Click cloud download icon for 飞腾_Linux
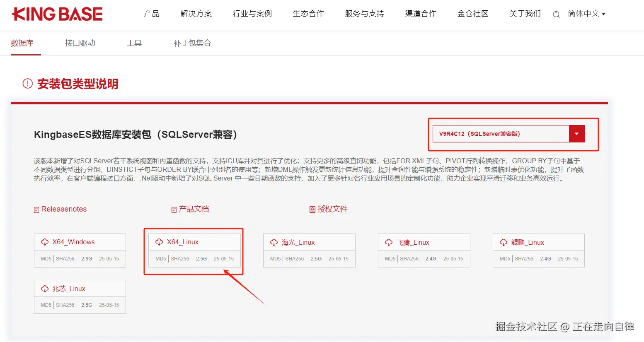Viewport: 644px width, 342px height. click(389, 243)
